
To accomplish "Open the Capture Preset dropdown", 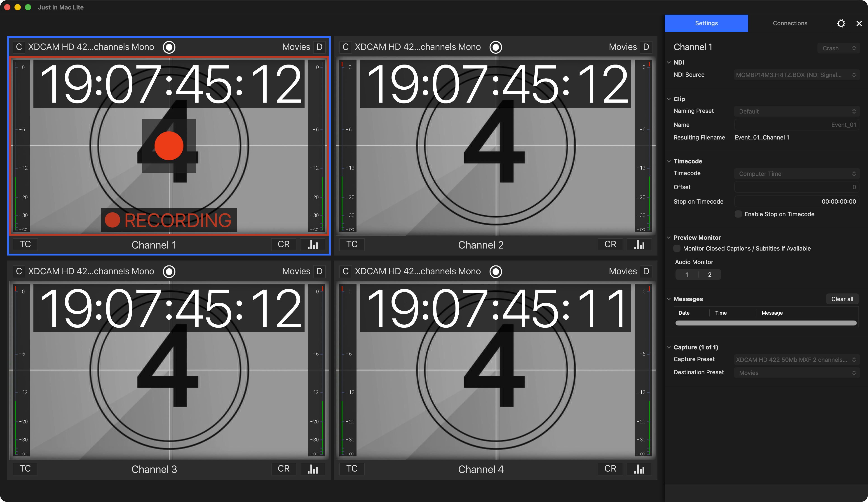I will [x=796, y=360].
